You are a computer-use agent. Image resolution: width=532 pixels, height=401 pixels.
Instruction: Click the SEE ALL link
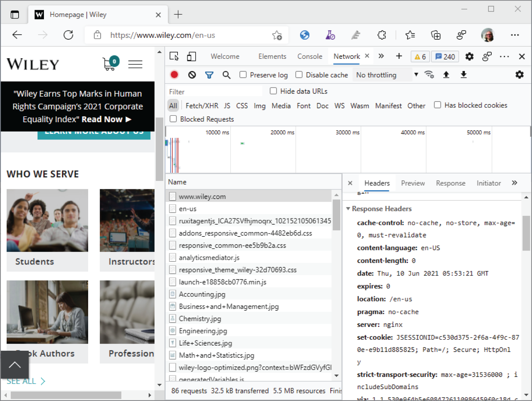[21, 381]
